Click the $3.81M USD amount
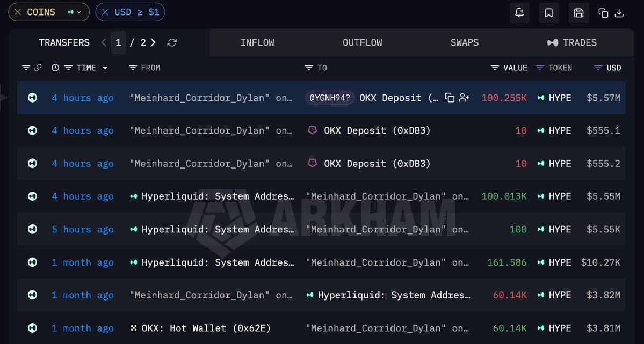The width and height of the screenshot is (644, 344). [x=603, y=328]
